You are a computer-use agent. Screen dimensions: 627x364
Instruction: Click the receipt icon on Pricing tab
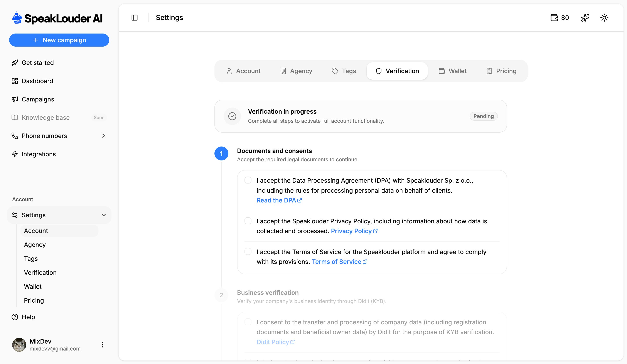[x=489, y=71]
